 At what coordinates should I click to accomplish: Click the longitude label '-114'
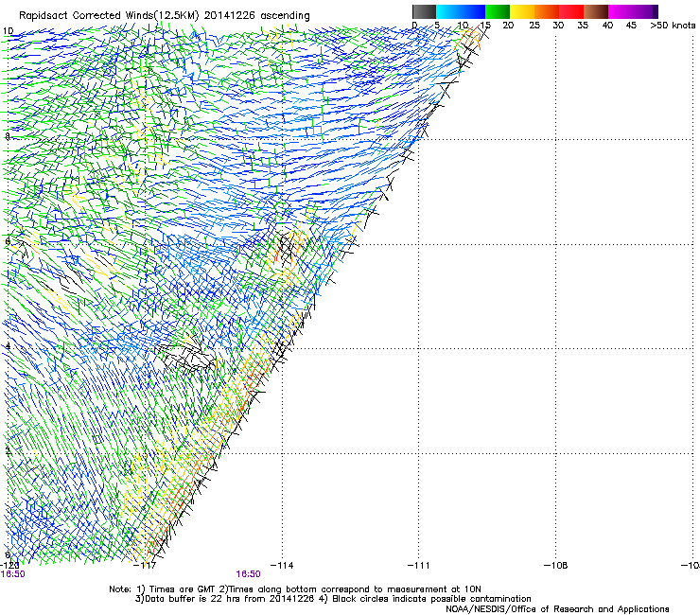tap(282, 566)
